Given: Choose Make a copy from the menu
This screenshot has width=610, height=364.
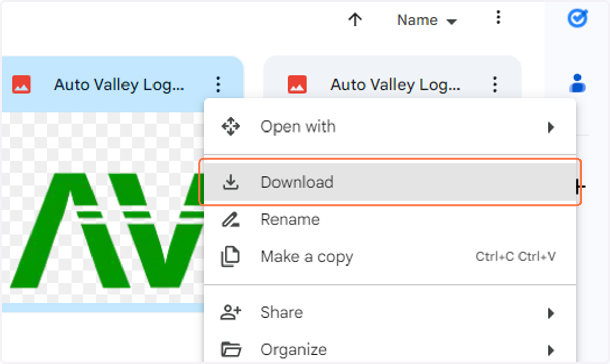Looking at the screenshot, I should (x=390, y=257).
